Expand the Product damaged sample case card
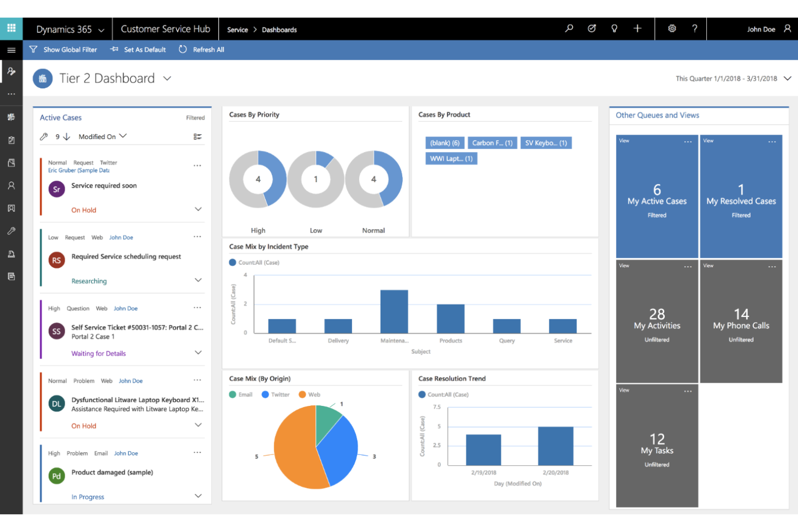Viewport: 798px width, 532px height. [x=198, y=496]
